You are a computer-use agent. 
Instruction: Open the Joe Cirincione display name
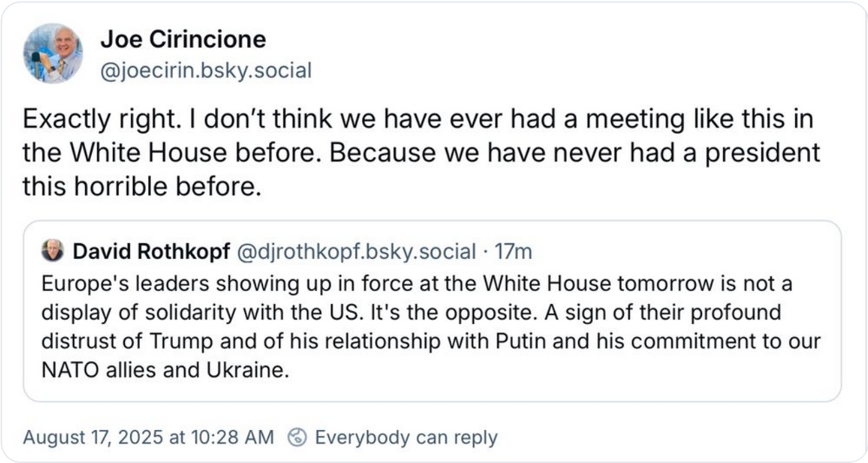[183, 39]
